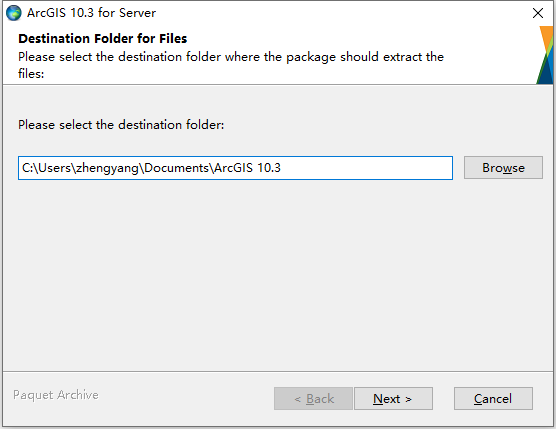Place cursor after 'ArcGIS 10.3' in path
556x429 pixels.
click(282, 168)
